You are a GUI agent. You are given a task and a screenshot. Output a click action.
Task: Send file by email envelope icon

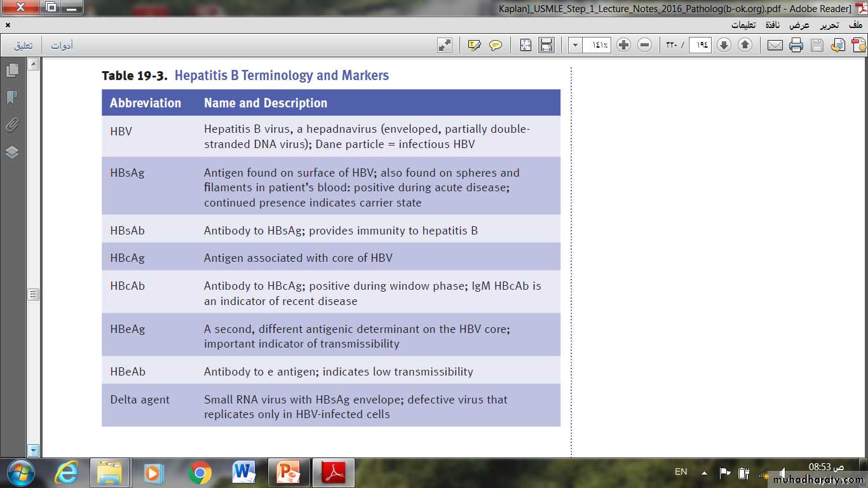pos(775,45)
